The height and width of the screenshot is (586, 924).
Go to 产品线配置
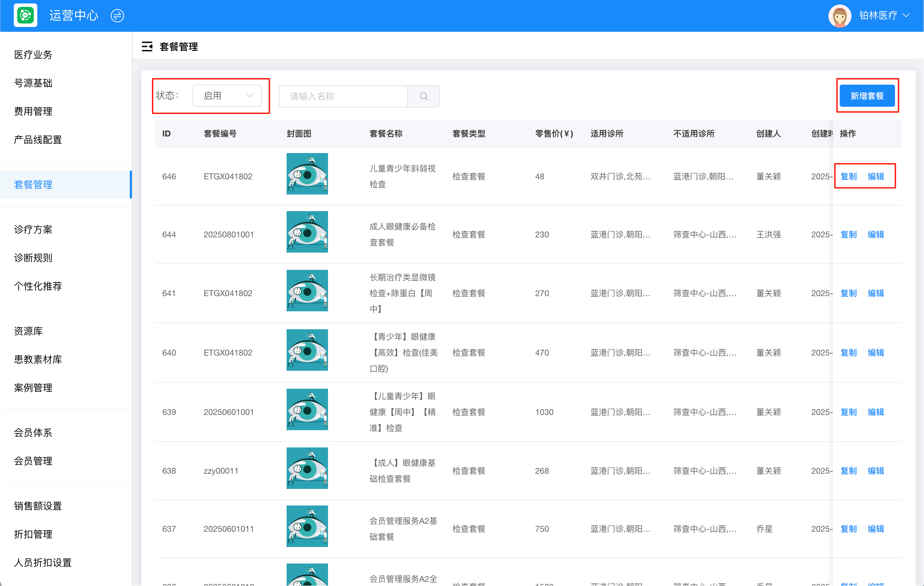click(38, 140)
